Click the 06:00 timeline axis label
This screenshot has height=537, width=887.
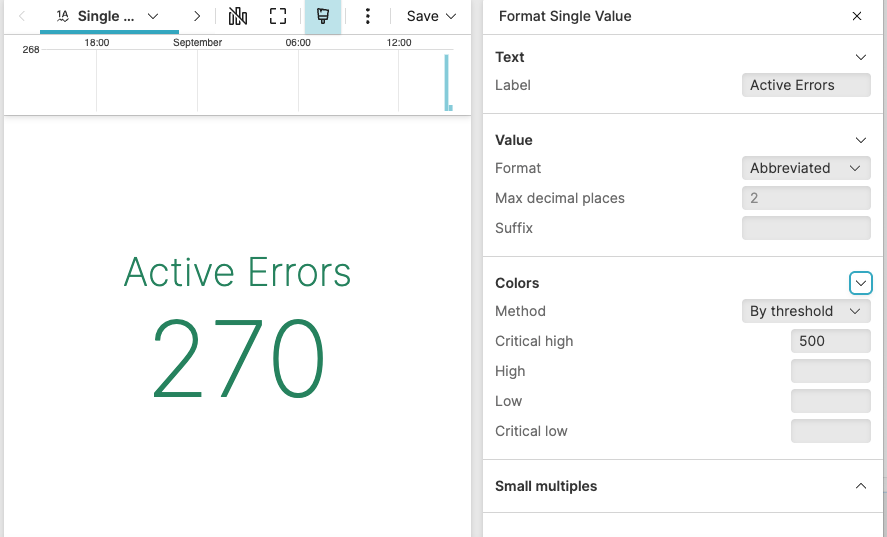(298, 42)
